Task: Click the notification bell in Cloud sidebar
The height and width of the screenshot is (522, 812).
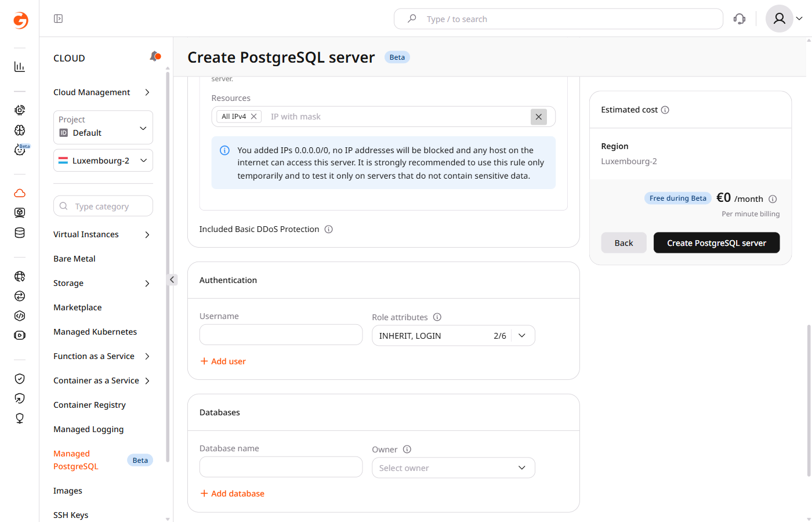Action: coord(155,56)
